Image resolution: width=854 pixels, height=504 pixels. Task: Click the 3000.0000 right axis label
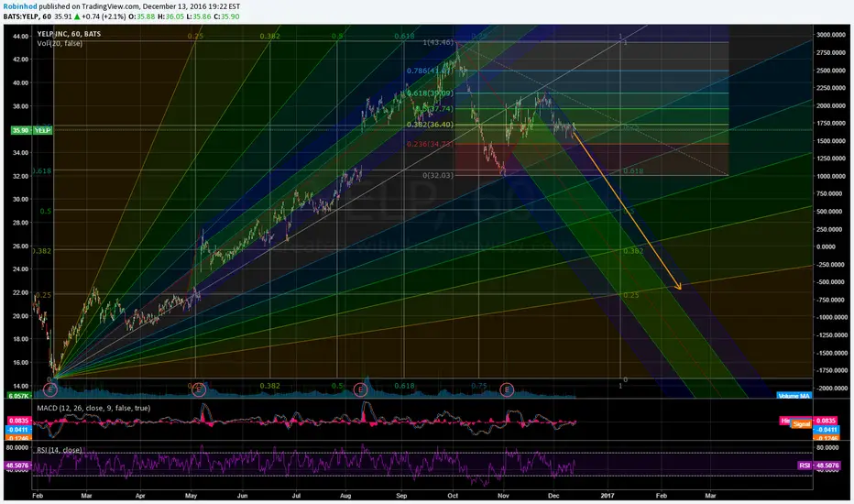tap(830, 34)
